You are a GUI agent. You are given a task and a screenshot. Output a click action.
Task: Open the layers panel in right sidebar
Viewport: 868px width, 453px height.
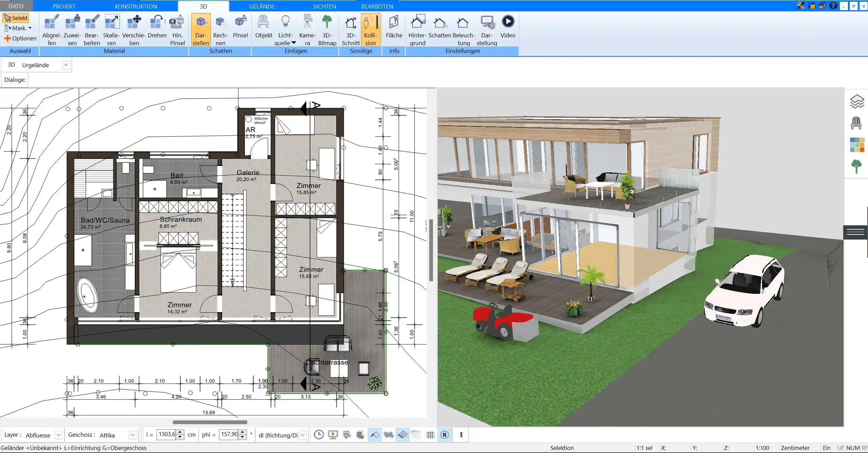tap(857, 101)
